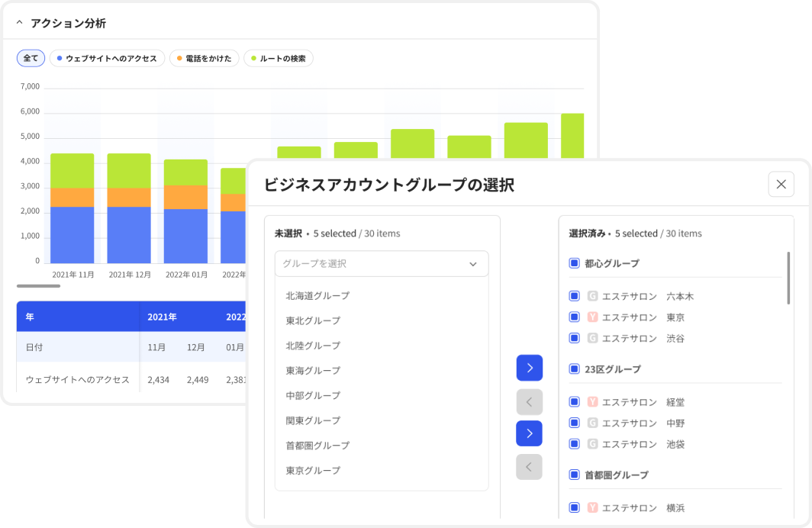Uncheck the checkbox for エステサロン 渋谷
The width and height of the screenshot is (812, 528).
point(574,338)
